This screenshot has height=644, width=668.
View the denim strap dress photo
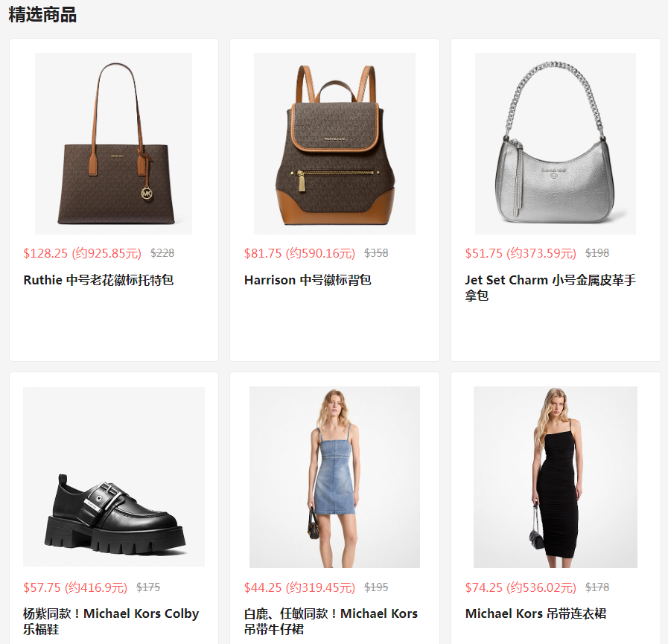point(334,477)
